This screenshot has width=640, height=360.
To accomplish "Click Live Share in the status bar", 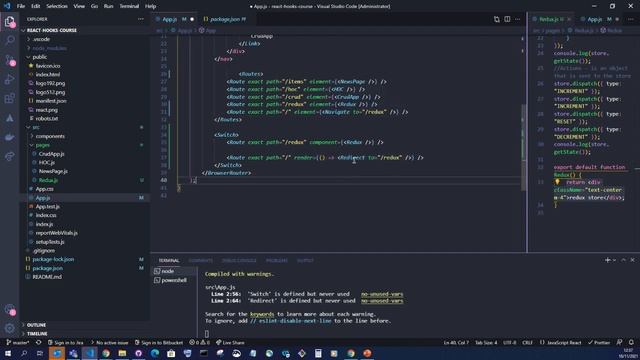I will tap(230, 342).
